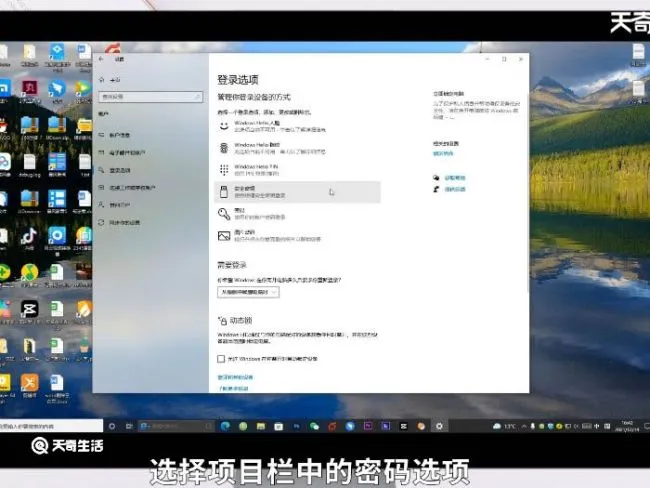Expand the 图片密码 (picture password) option
This screenshot has width=650, height=488.
(x=297, y=236)
